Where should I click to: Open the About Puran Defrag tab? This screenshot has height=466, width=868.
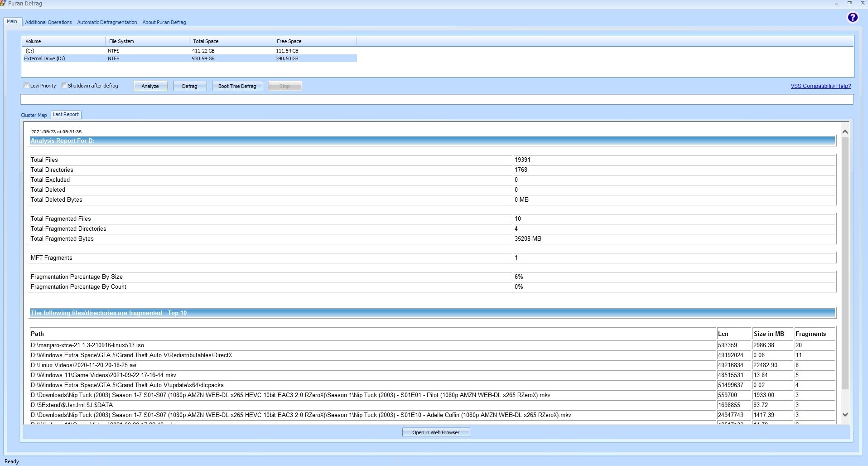(x=164, y=22)
